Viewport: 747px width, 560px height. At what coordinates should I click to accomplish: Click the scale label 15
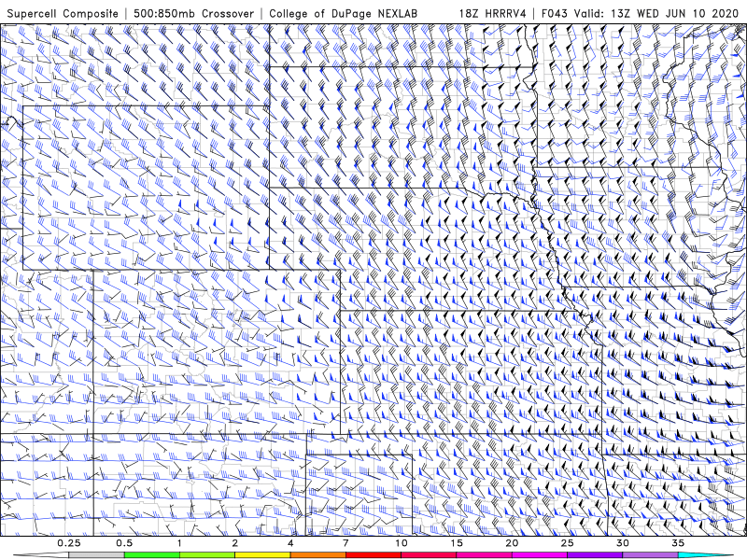point(457,543)
